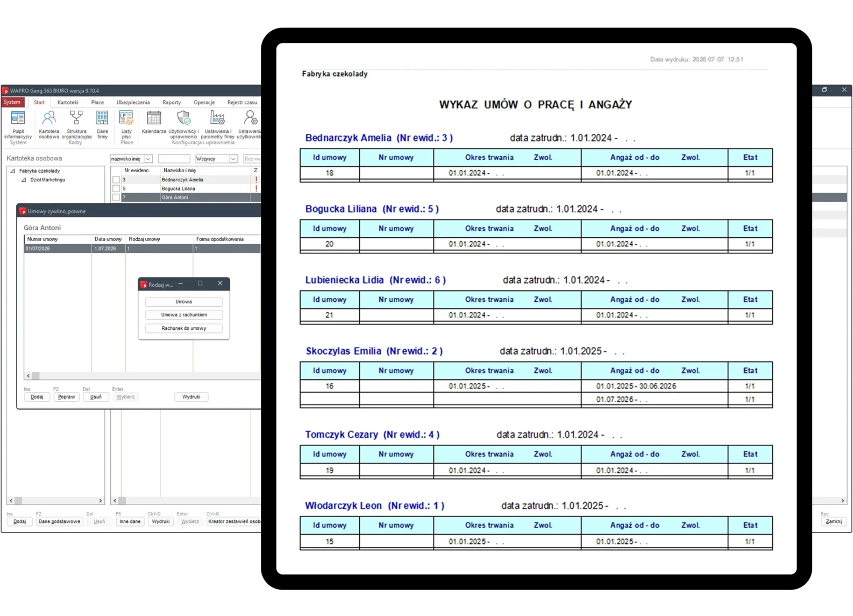Tick the checkbox for Bednarczyk Amelia
The height and width of the screenshot is (616, 853).
(116, 180)
